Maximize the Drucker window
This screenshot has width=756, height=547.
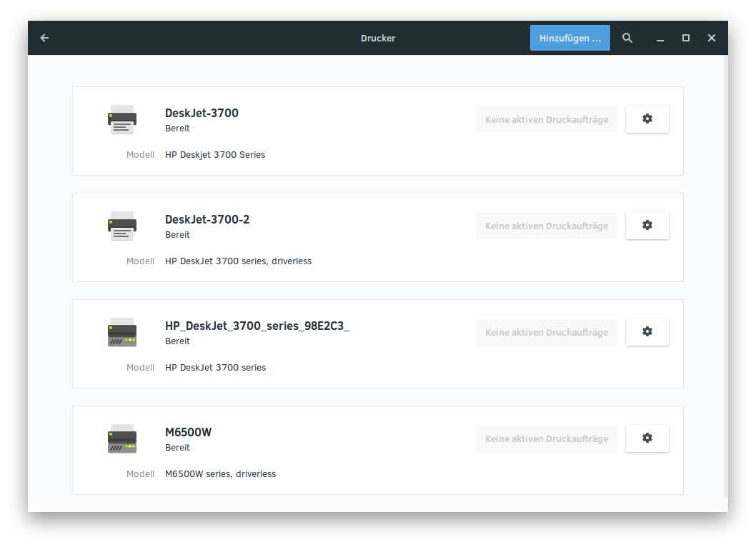coord(685,38)
